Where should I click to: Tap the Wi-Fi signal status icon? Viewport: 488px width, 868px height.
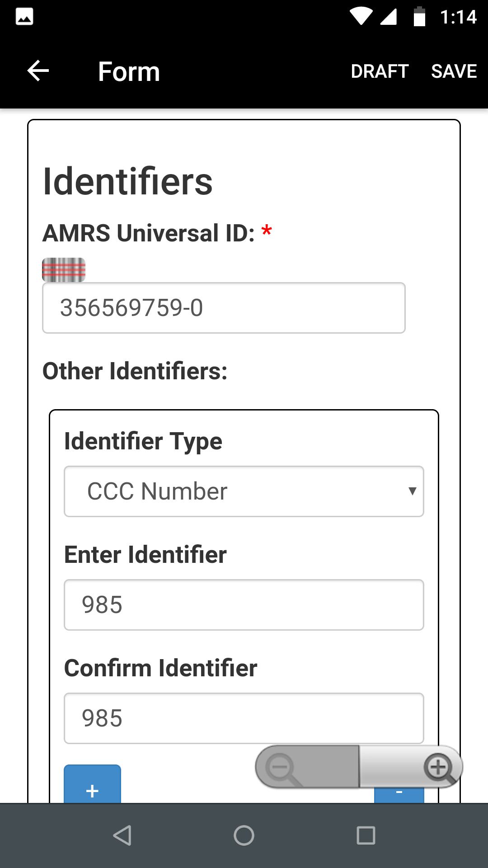[x=361, y=16]
